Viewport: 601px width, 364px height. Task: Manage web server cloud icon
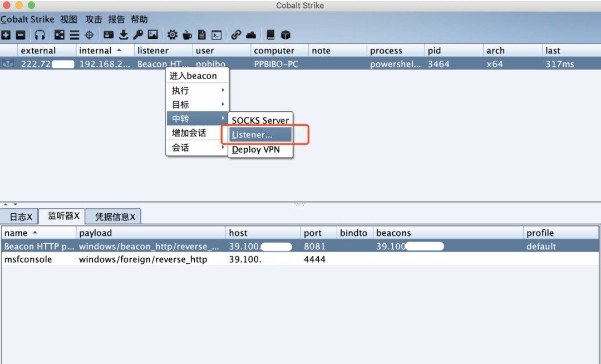pyautogui.click(x=251, y=35)
